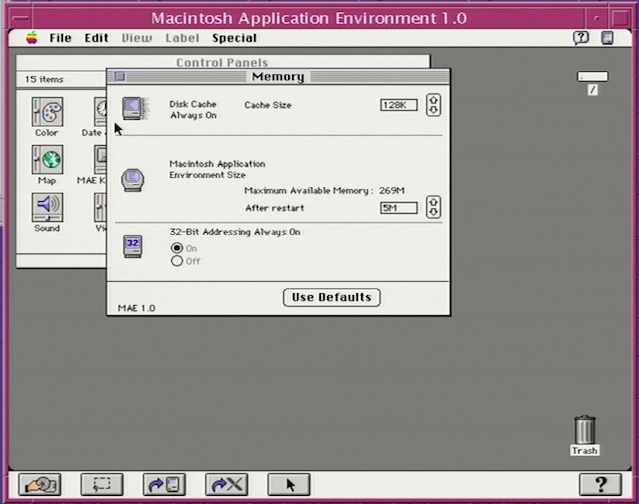Open the Application menu icon

[x=607, y=38]
